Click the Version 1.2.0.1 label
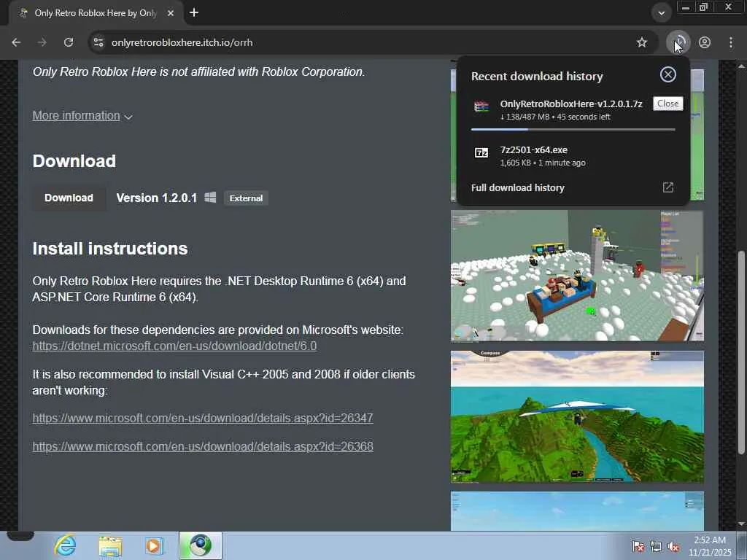This screenshot has width=747, height=560. (x=156, y=198)
